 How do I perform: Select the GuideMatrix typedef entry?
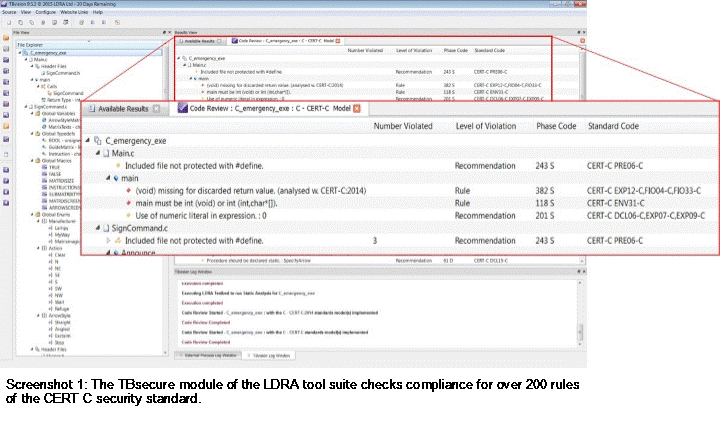[x=62, y=147]
